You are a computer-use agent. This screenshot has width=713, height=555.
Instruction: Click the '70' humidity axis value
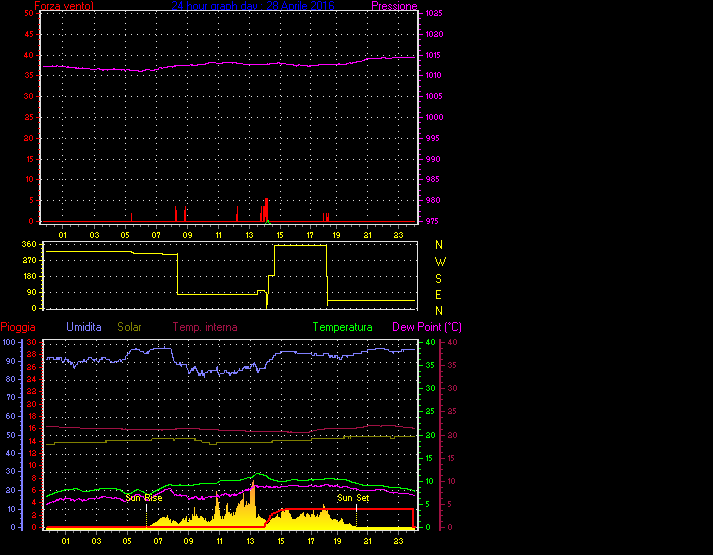pos(11,397)
